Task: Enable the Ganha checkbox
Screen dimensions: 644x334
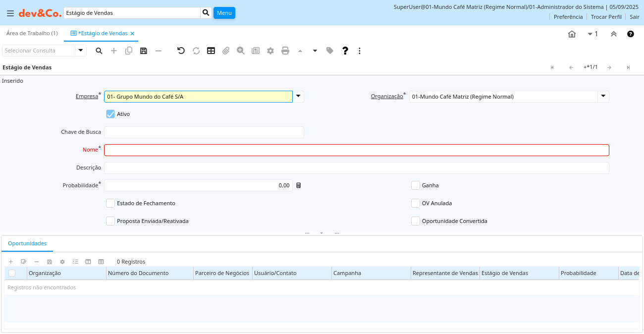Action: pyautogui.click(x=416, y=185)
